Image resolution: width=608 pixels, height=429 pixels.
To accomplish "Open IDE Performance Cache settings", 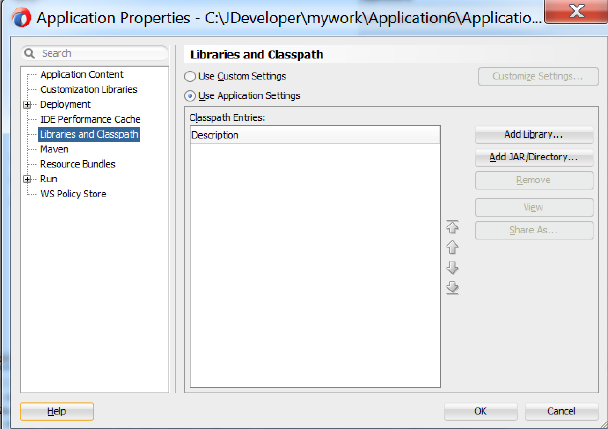I will click(x=90, y=119).
